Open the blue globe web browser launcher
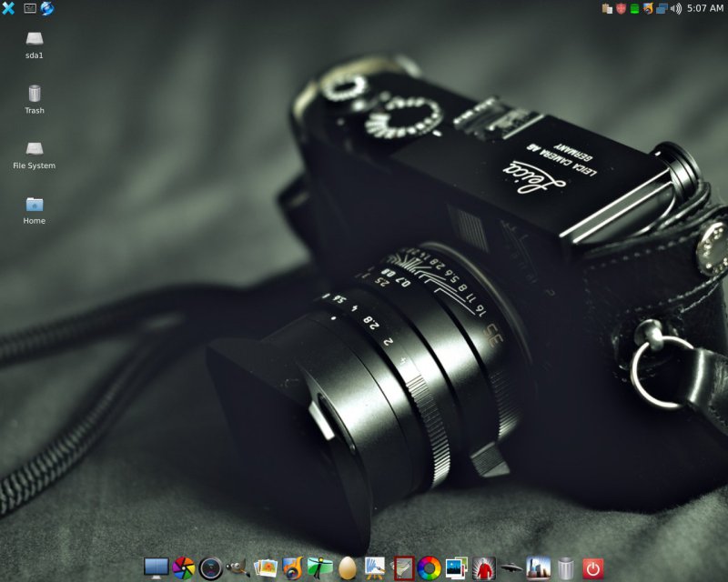 pos(47,8)
